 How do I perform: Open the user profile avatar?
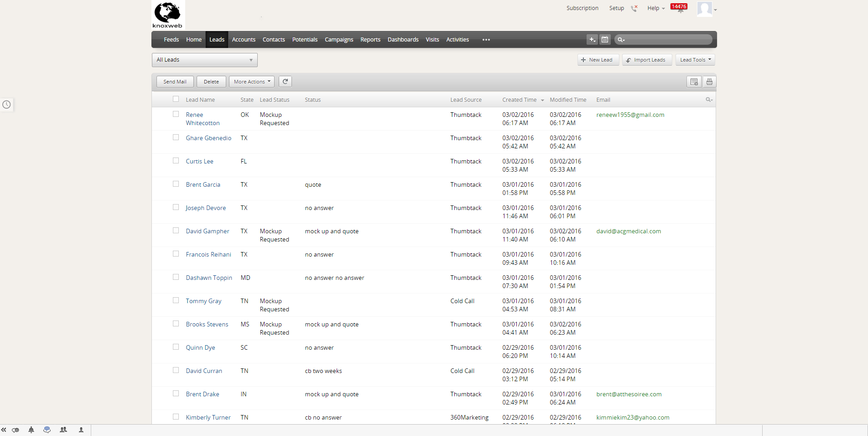(x=705, y=9)
